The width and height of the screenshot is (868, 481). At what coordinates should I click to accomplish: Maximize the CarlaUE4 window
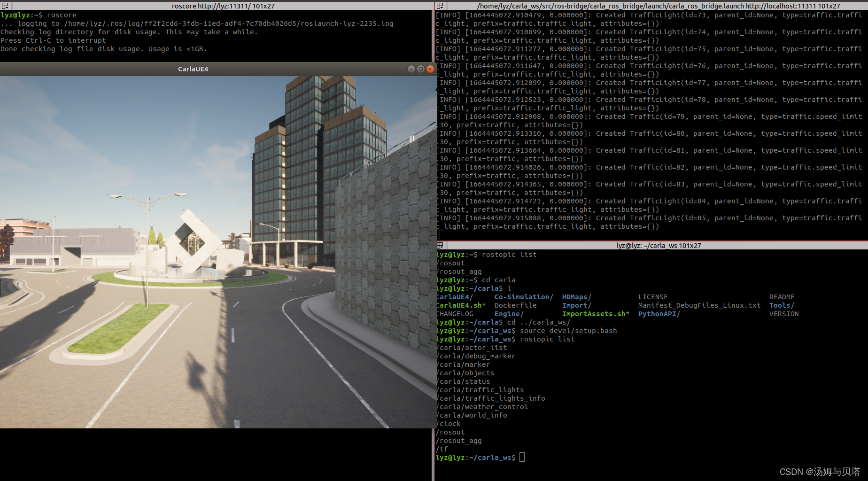pos(421,69)
